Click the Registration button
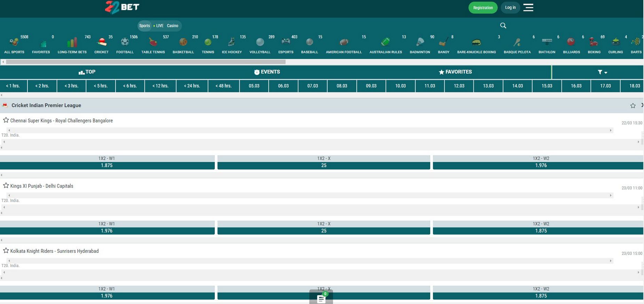Image resolution: width=644 pixels, height=304 pixels. (483, 8)
